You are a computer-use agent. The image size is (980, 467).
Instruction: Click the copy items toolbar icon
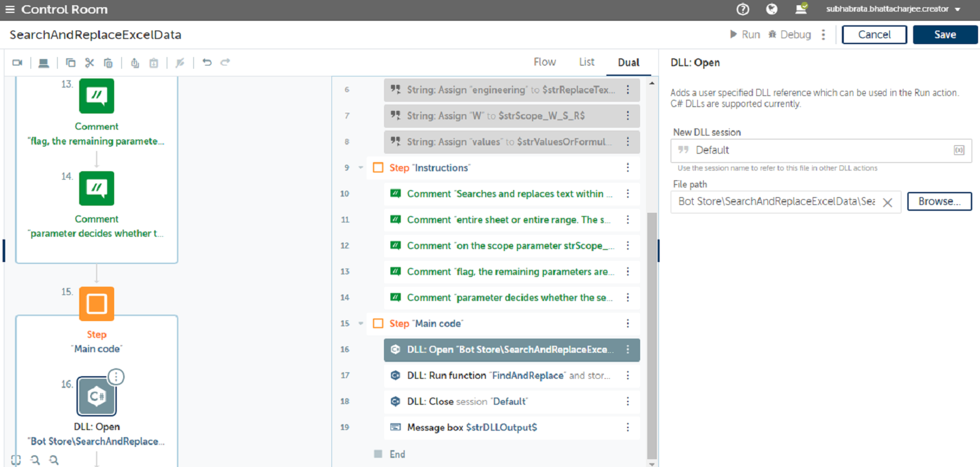[x=71, y=63]
